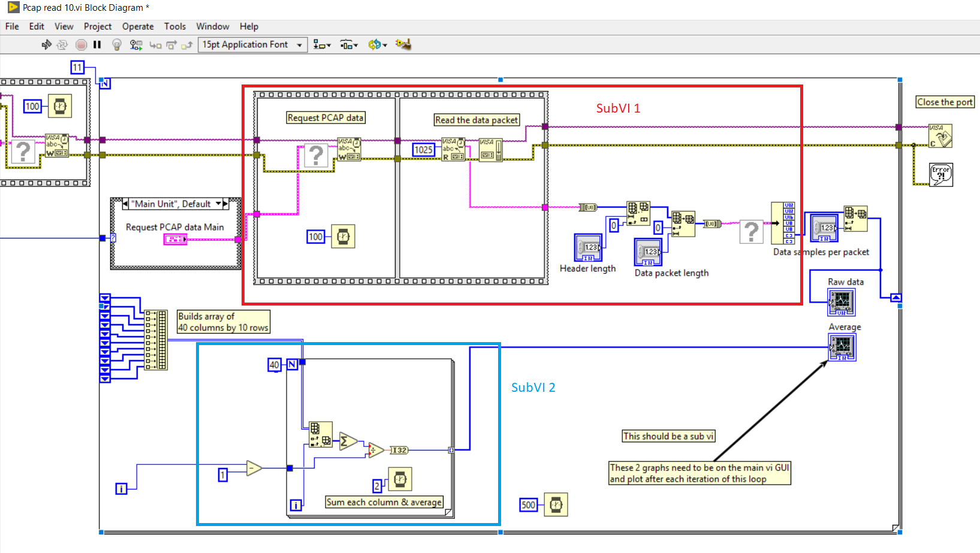Select This should be a sub vi comment

[668, 436]
